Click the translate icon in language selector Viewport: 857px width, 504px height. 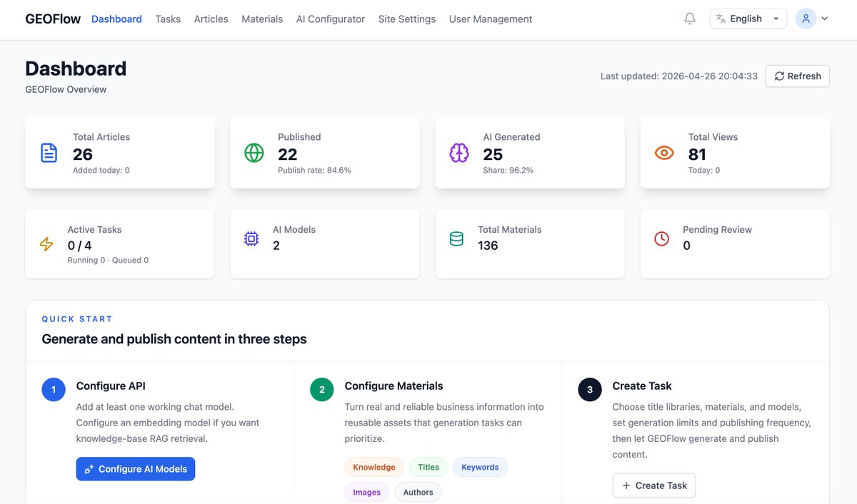[721, 19]
